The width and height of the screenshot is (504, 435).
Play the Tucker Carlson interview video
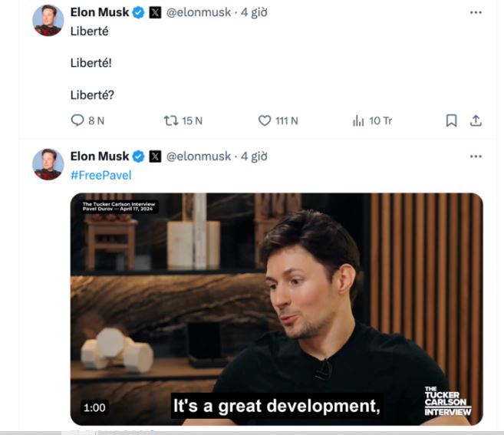[x=276, y=309]
